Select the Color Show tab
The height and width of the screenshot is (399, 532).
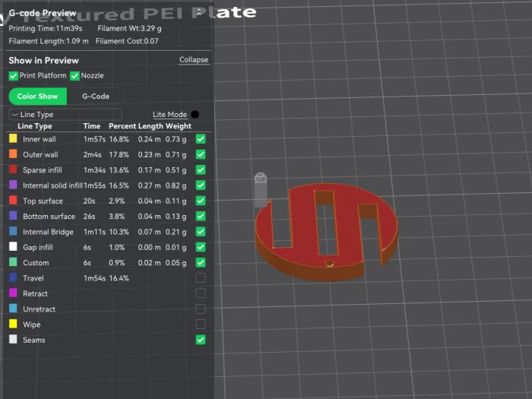click(x=38, y=97)
